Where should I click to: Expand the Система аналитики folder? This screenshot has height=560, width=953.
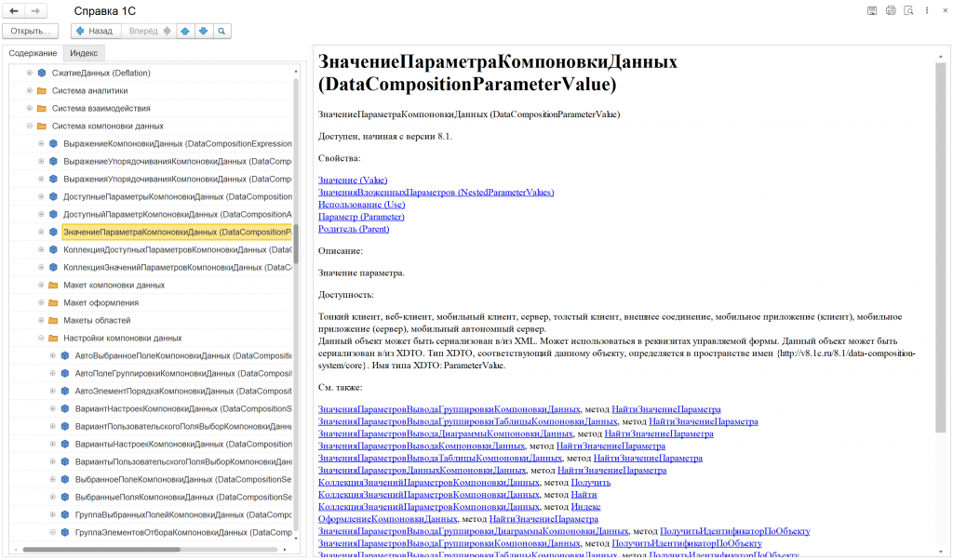(x=29, y=90)
